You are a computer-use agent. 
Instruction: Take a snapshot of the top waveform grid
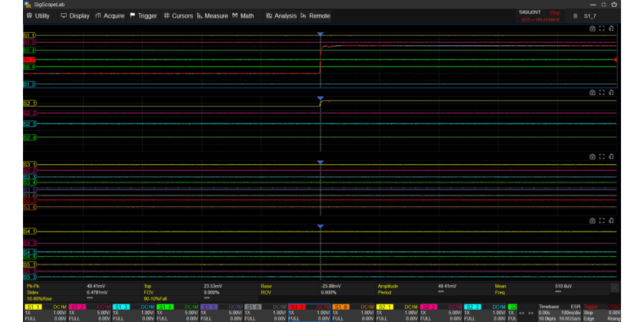coord(592,28)
